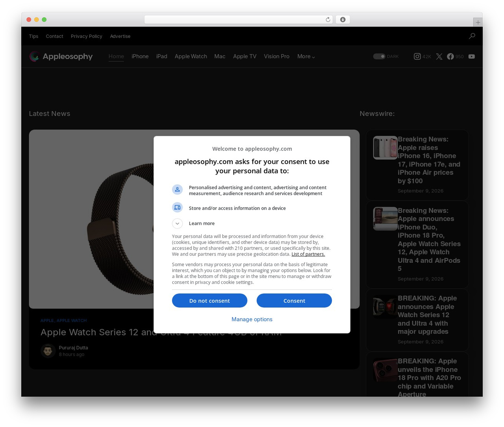Open the iPad section
Screen dimensions: 504x427
pyautogui.click(x=162, y=56)
